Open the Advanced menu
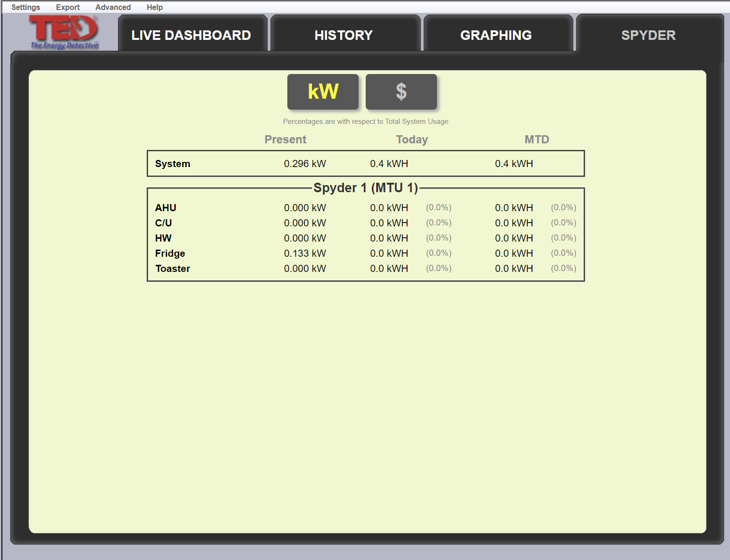The image size is (730, 560). [113, 7]
